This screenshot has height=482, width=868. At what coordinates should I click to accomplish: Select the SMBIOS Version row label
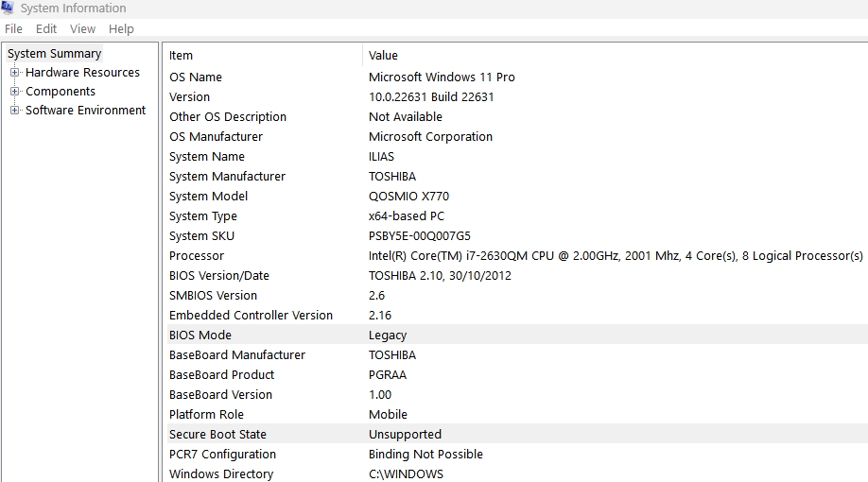[213, 296]
